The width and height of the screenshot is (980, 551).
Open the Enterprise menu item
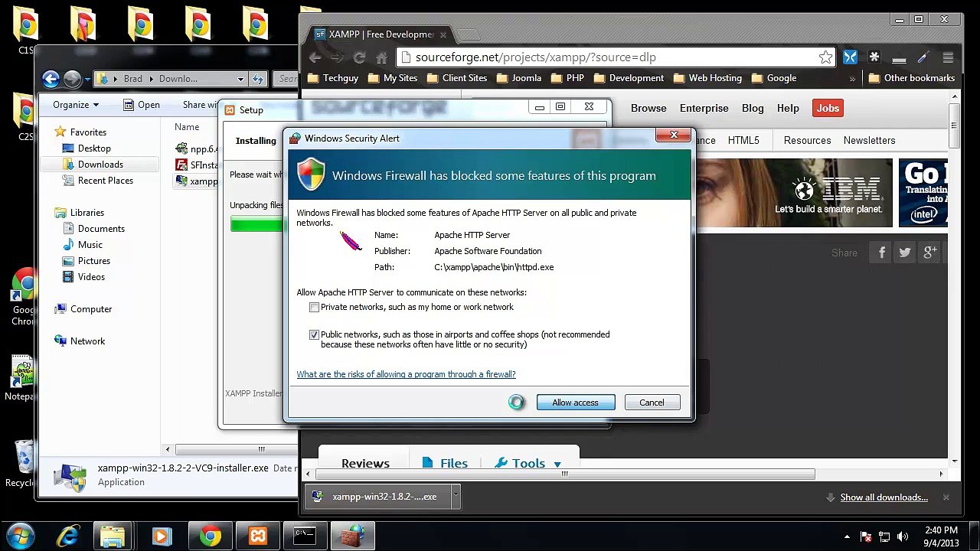coord(704,109)
